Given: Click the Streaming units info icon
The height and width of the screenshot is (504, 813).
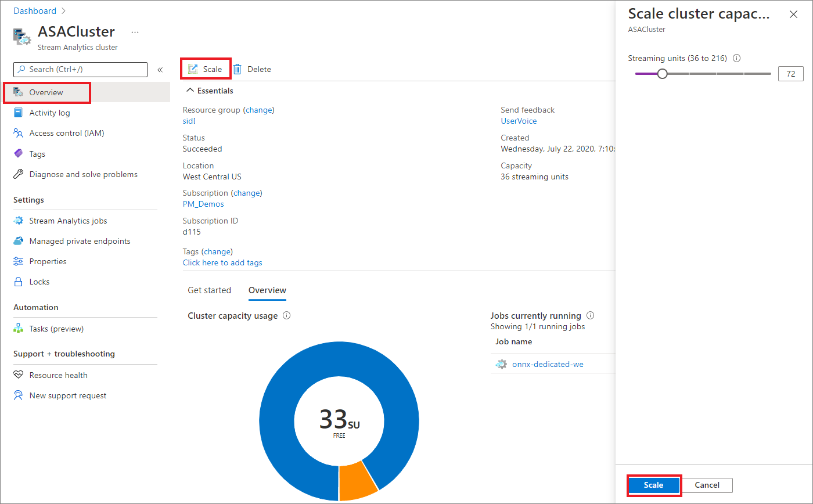Looking at the screenshot, I should [737, 59].
